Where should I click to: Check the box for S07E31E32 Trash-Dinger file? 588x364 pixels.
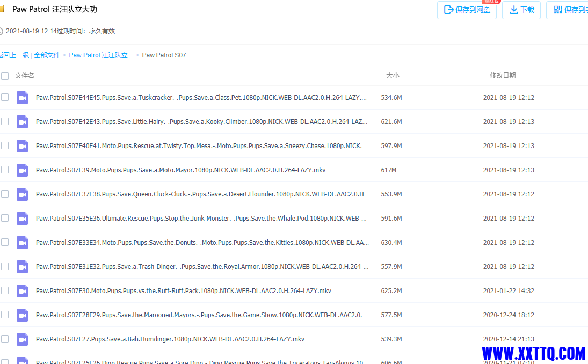(x=5, y=266)
